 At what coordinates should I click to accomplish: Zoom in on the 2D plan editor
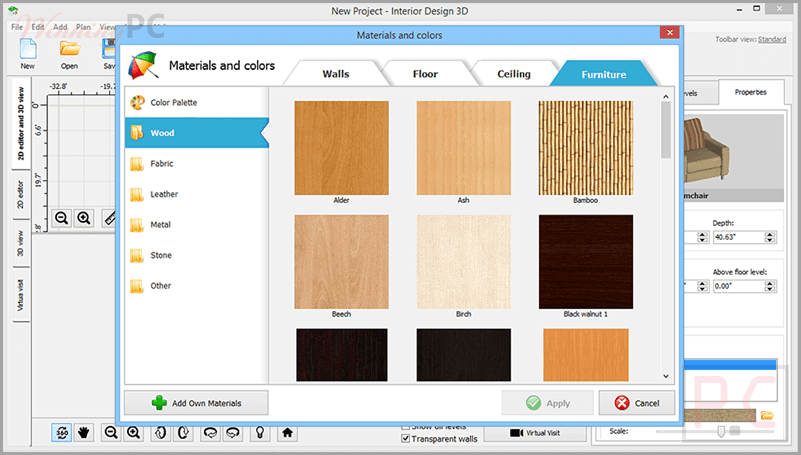(84, 218)
